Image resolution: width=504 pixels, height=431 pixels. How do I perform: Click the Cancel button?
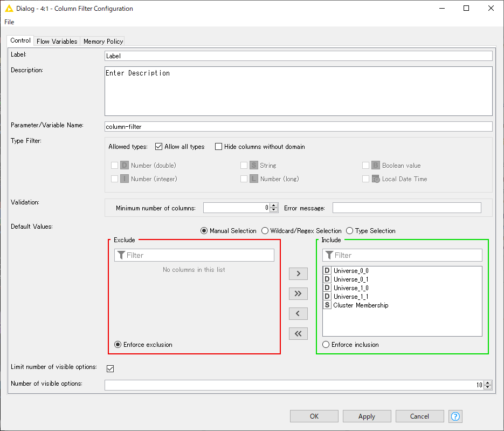coord(419,416)
